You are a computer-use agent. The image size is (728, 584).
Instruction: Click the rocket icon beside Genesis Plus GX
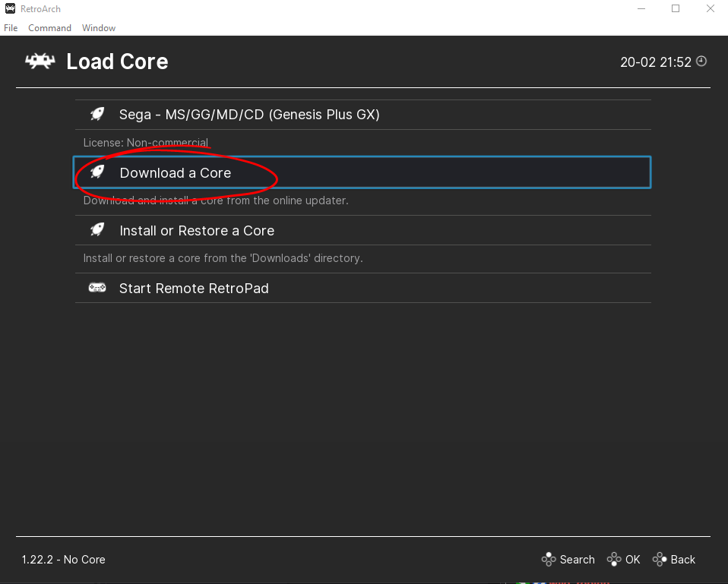point(97,114)
